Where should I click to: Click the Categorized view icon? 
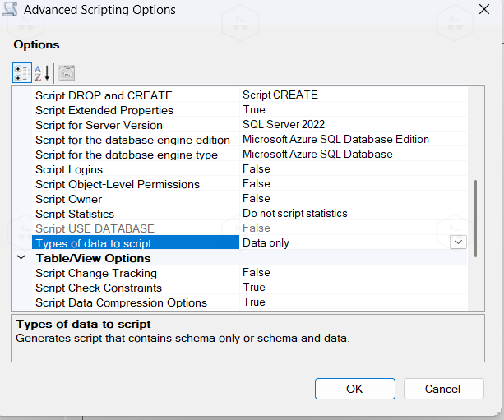tap(22, 72)
